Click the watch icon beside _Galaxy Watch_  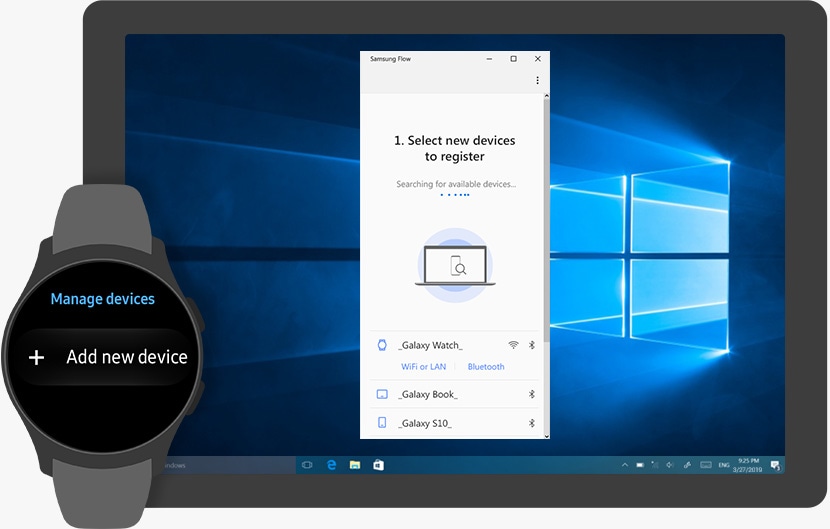381,345
